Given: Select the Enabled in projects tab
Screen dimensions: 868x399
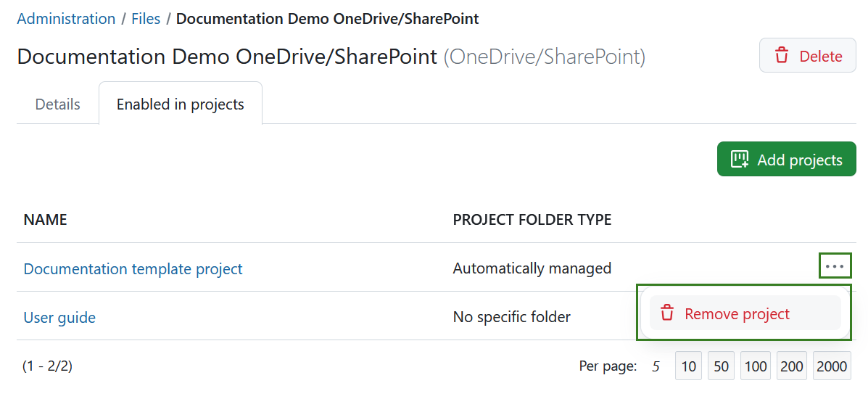Looking at the screenshot, I should click(x=180, y=104).
